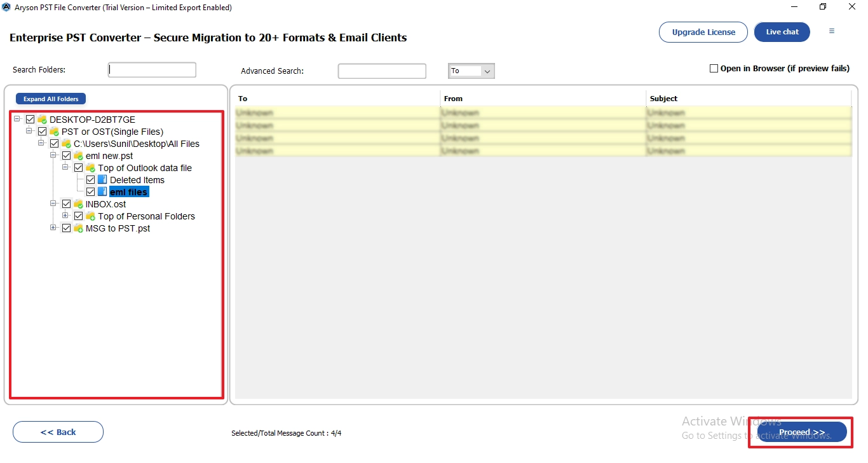Open Live chat

(x=782, y=32)
